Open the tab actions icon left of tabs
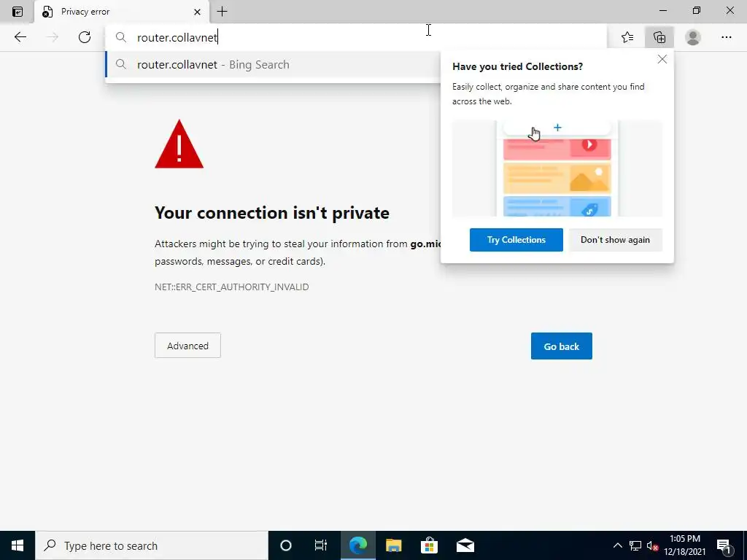The width and height of the screenshot is (747, 560). click(x=18, y=12)
